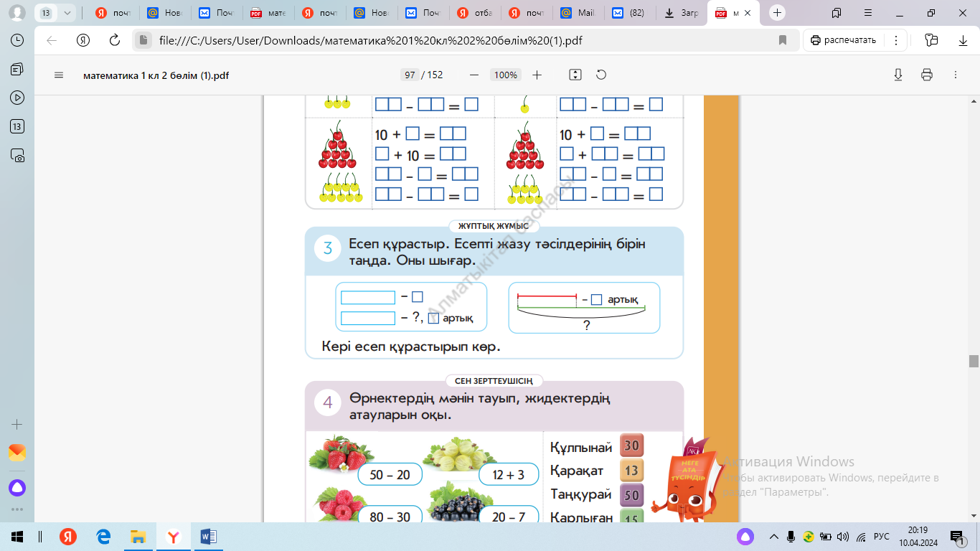Click the PDF vertical scrollbar thumb
The width and height of the screenshot is (980, 551).
(x=974, y=361)
